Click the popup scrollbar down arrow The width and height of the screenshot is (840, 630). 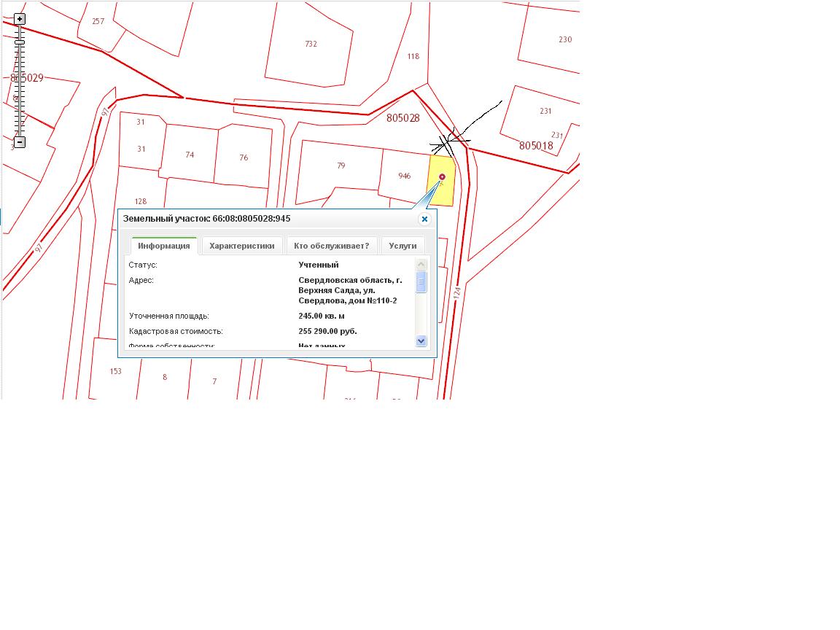click(x=421, y=341)
